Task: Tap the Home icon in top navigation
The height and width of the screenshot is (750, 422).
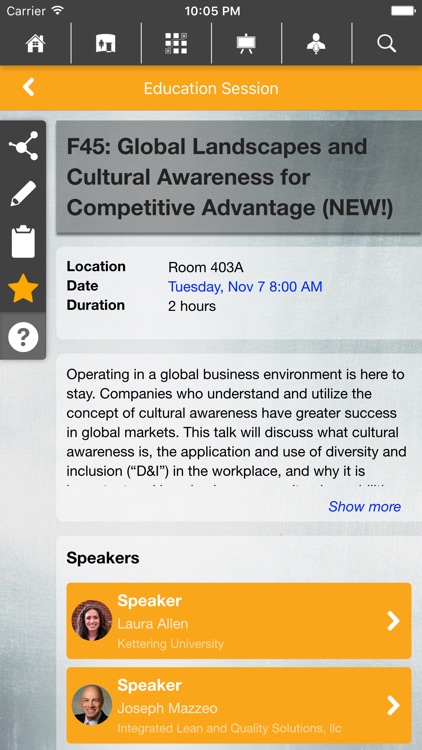Action: point(35,44)
